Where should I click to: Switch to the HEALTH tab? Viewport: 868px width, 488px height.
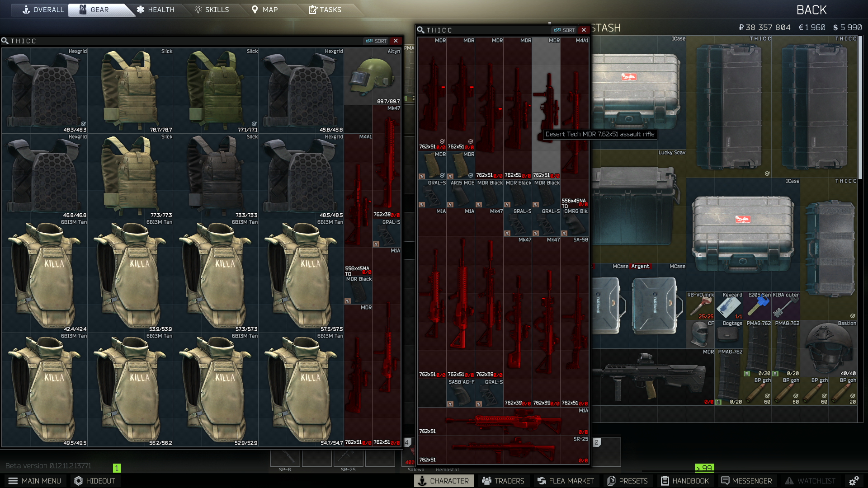click(156, 9)
